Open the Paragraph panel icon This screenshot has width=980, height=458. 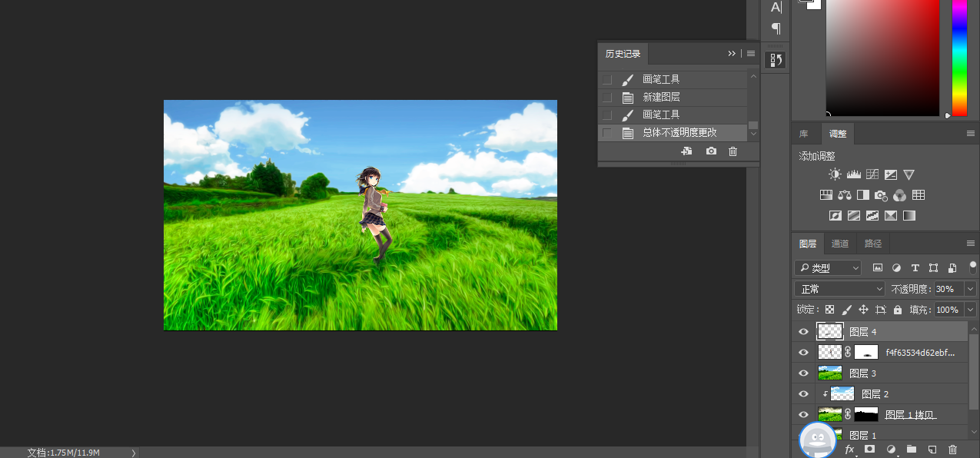pos(776,28)
